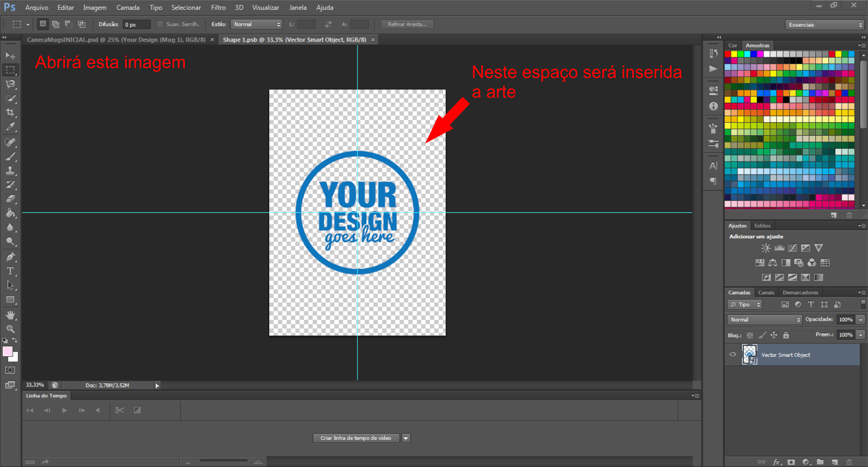Screen dimensions: 868x467
Task: Select the Crop tool
Action: pos(10,112)
